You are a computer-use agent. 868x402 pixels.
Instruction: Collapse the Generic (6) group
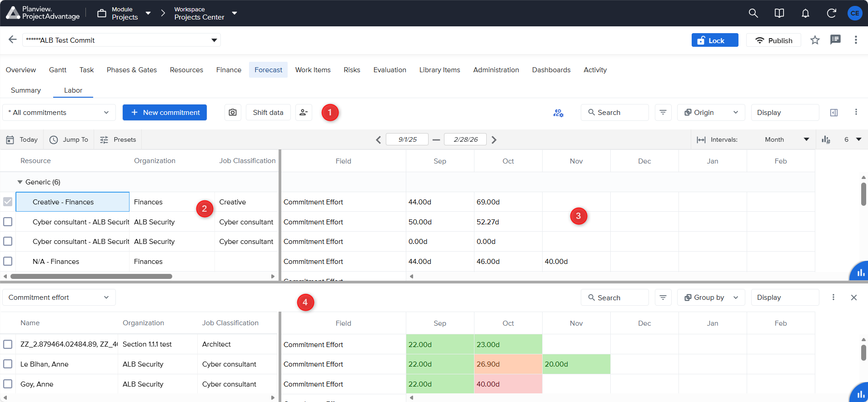20,182
